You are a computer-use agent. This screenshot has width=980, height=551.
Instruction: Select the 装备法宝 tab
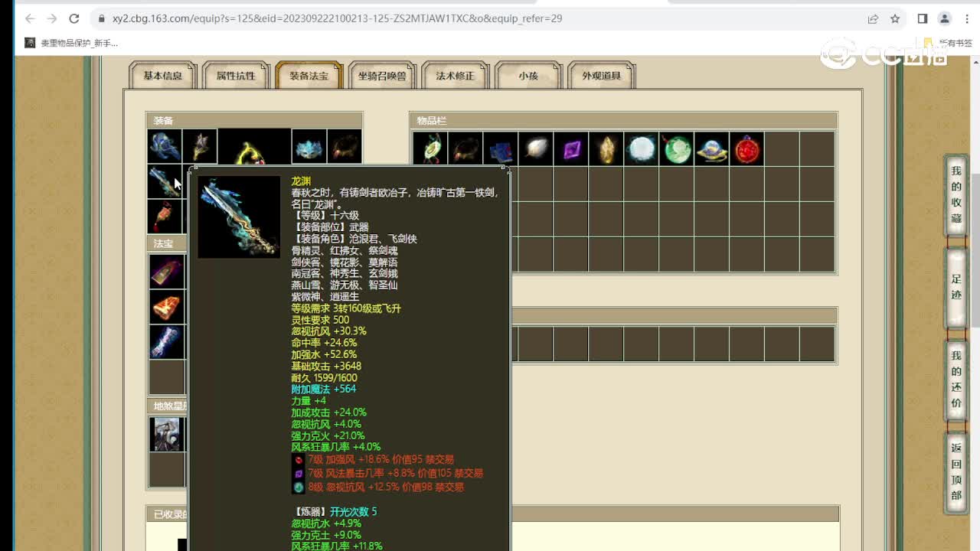coord(309,75)
